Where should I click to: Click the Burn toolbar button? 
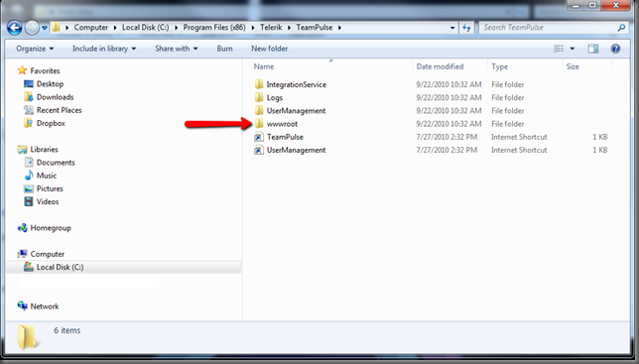click(x=224, y=49)
